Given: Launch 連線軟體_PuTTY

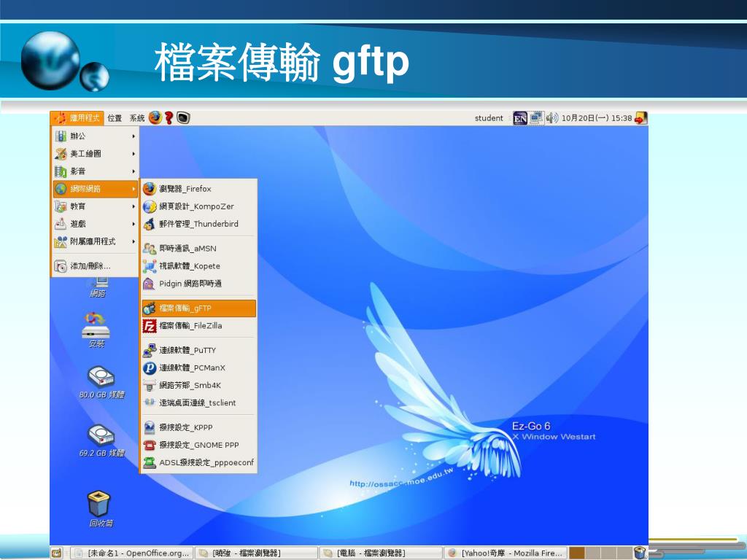Looking at the screenshot, I should (x=198, y=351).
